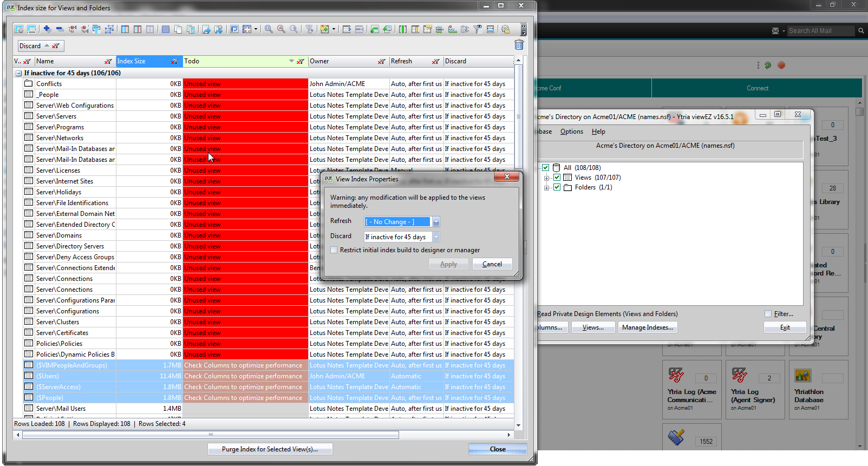Toggle the Views (107/107) checkbox
This screenshot has width=868, height=466.
point(557,178)
